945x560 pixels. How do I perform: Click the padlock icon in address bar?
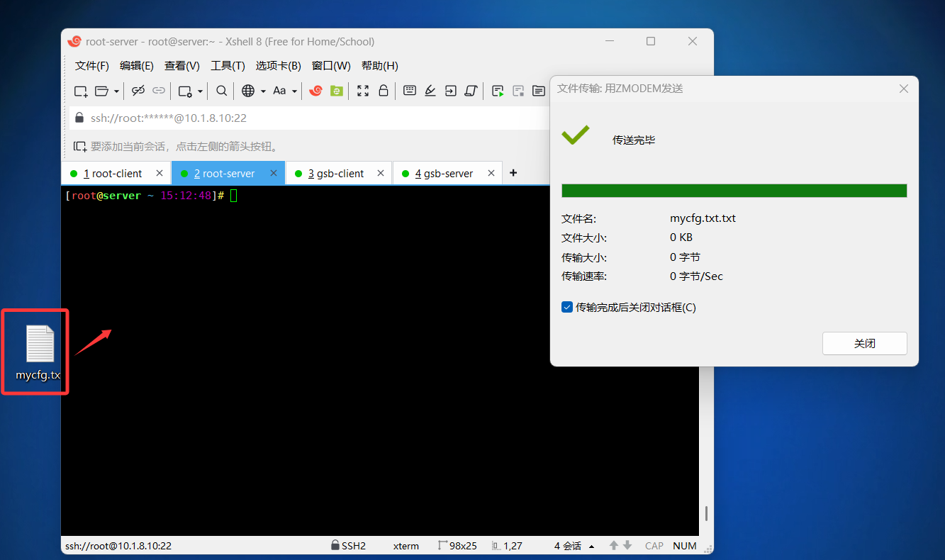tap(79, 118)
